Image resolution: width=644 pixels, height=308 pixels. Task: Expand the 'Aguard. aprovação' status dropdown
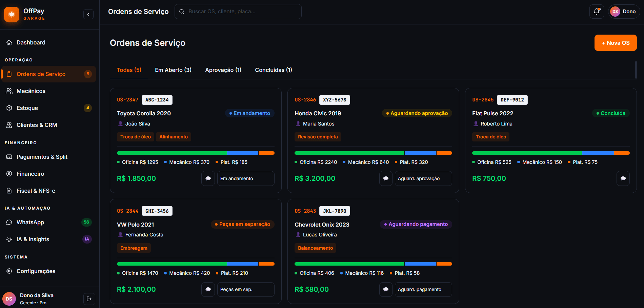(x=423, y=178)
